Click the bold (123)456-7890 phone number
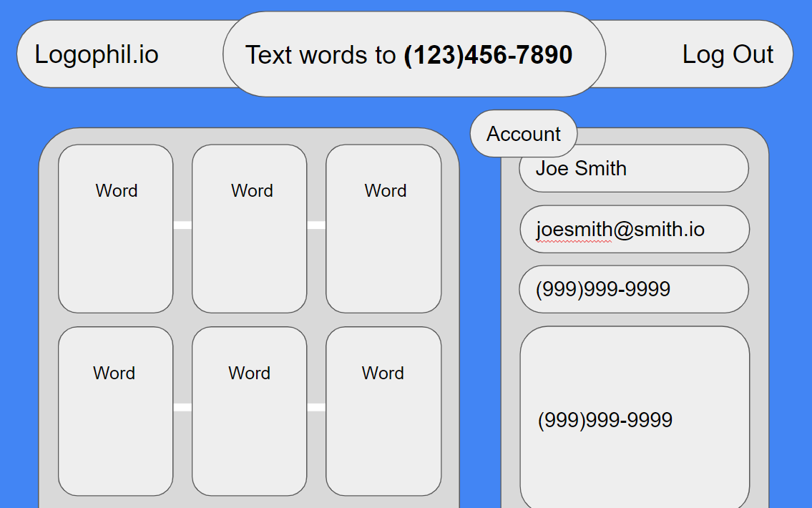The height and width of the screenshot is (508, 812). 488,55
